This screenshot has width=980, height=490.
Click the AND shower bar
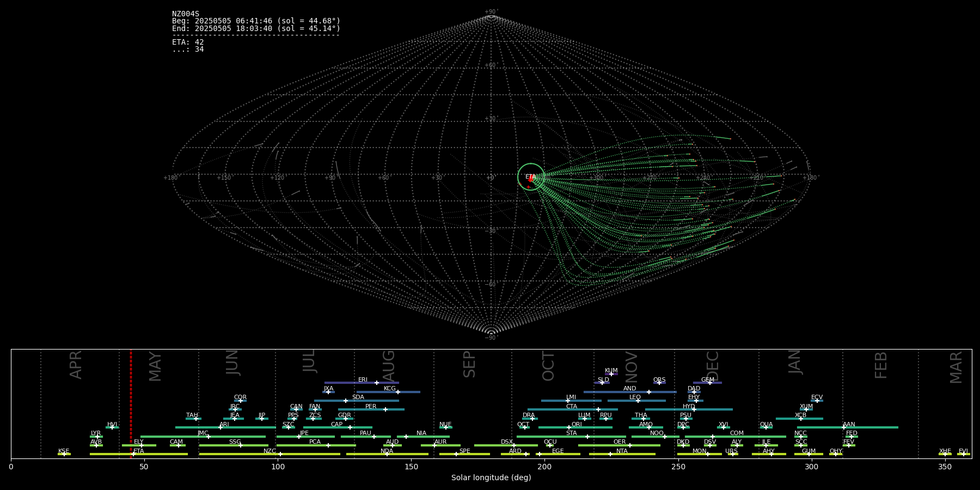tap(630, 391)
